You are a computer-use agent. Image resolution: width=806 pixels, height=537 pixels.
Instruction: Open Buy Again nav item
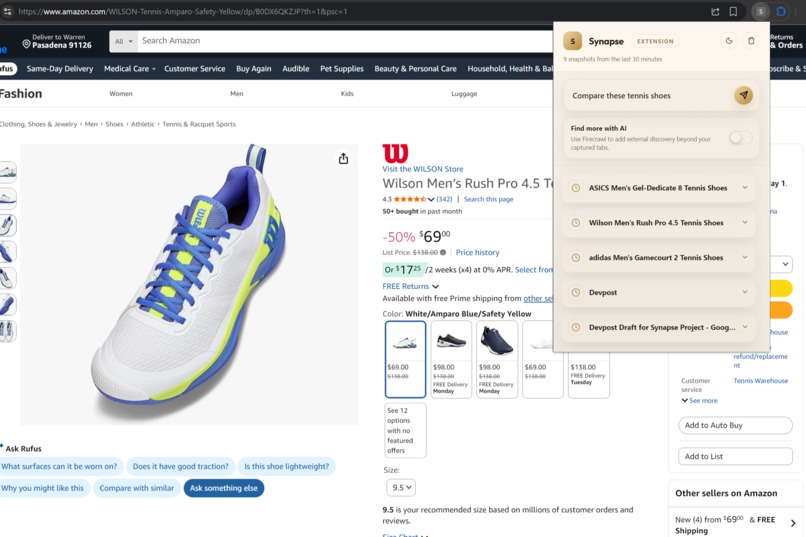point(253,69)
